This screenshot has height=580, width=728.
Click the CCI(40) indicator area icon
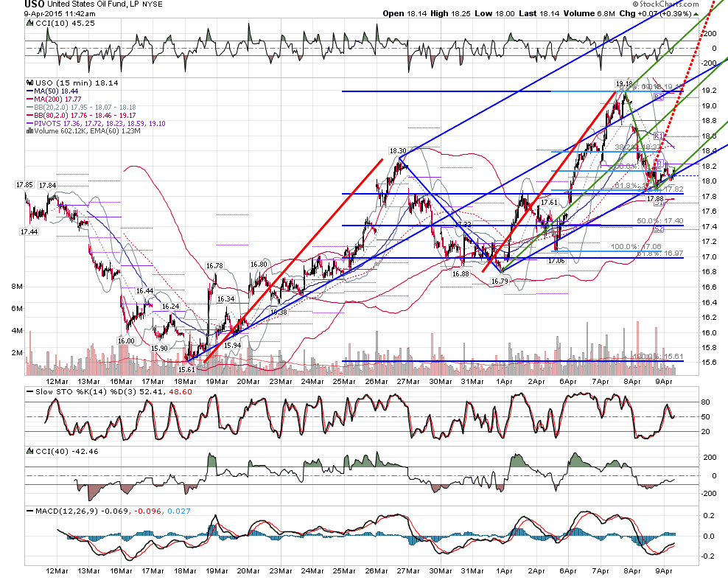click(29, 451)
